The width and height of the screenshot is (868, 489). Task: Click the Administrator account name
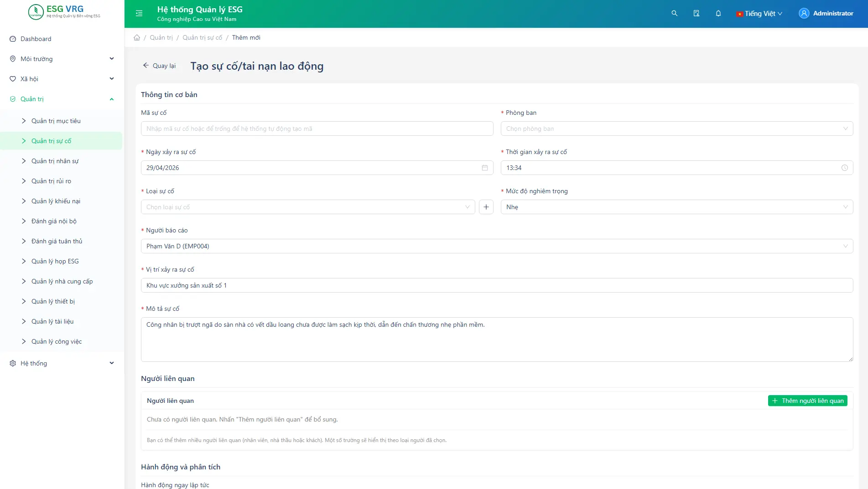click(833, 13)
